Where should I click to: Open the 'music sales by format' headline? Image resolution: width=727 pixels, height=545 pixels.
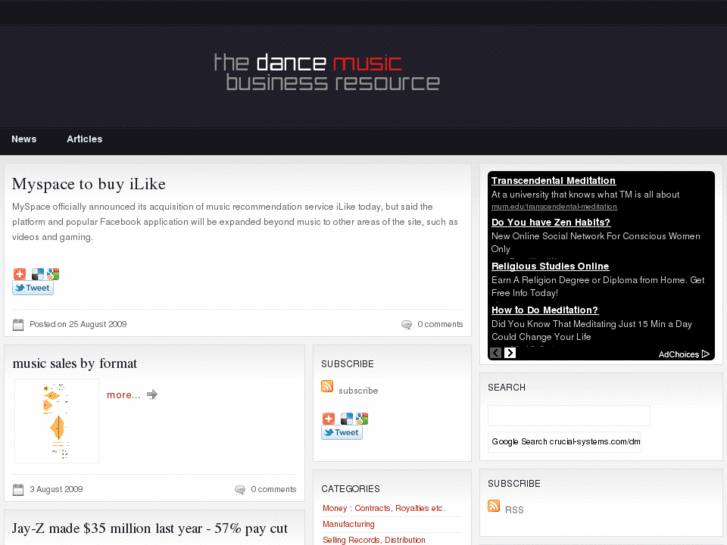tap(75, 363)
